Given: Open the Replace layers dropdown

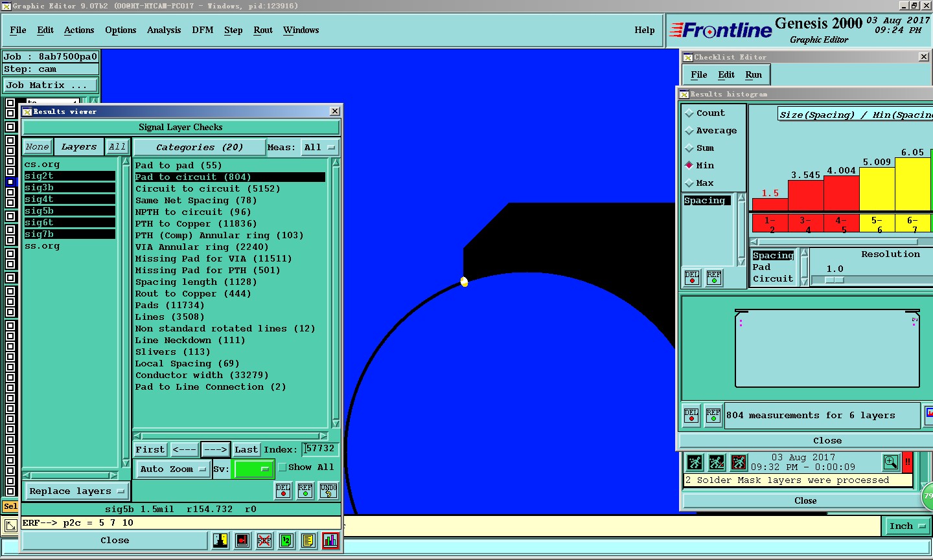Looking at the screenshot, I should pos(76,491).
